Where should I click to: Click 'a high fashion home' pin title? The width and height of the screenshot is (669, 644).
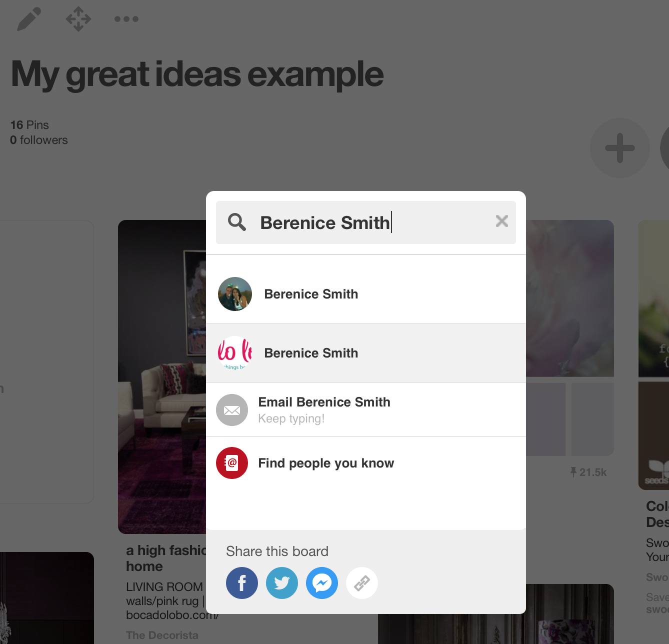[166, 558]
